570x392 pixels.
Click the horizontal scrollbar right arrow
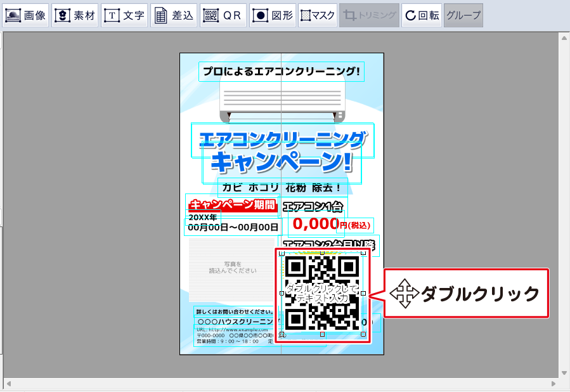pyautogui.click(x=554, y=384)
